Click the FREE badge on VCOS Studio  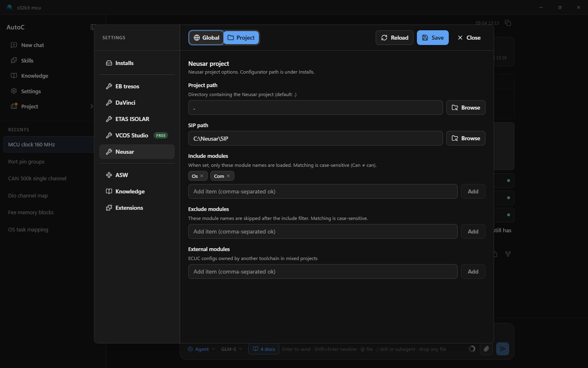161,135
